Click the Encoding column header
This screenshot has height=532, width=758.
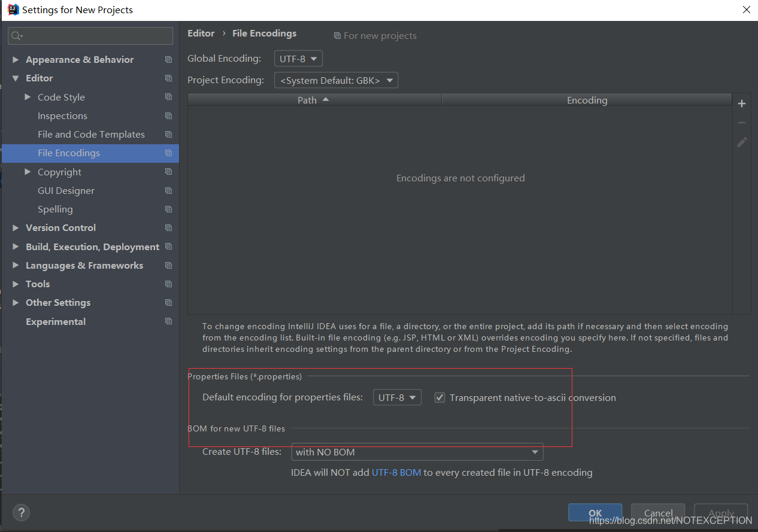(x=587, y=100)
